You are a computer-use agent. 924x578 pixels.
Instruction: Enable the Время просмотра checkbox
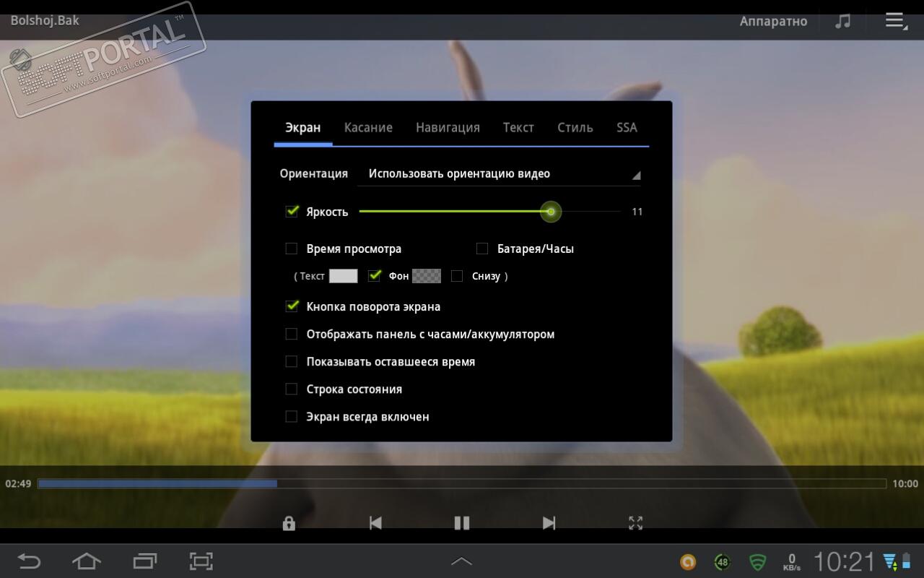click(x=292, y=249)
